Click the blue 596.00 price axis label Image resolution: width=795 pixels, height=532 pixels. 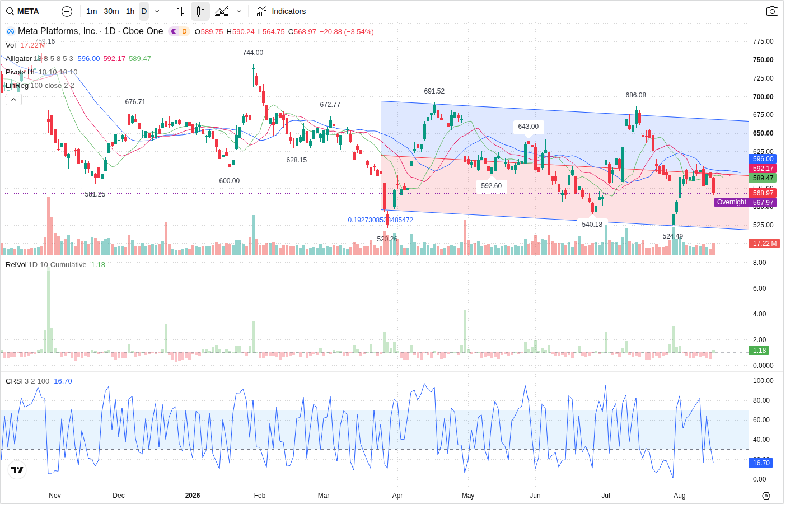[763, 159]
